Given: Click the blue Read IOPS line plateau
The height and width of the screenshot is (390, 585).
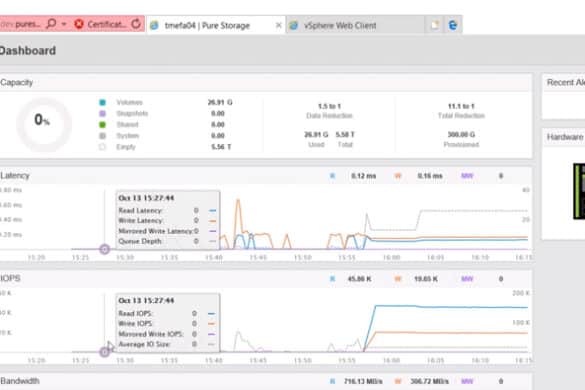Looking at the screenshot, I should tap(451, 307).
